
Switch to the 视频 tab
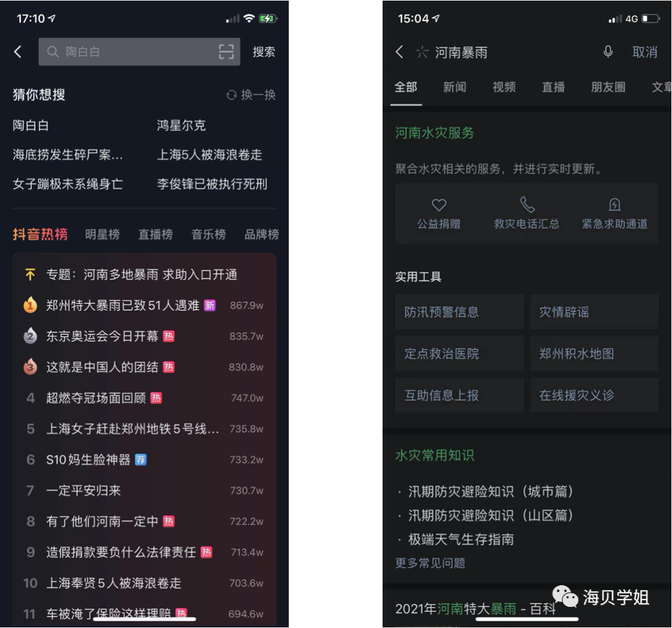pyautogui.click(x=504, y=88)
